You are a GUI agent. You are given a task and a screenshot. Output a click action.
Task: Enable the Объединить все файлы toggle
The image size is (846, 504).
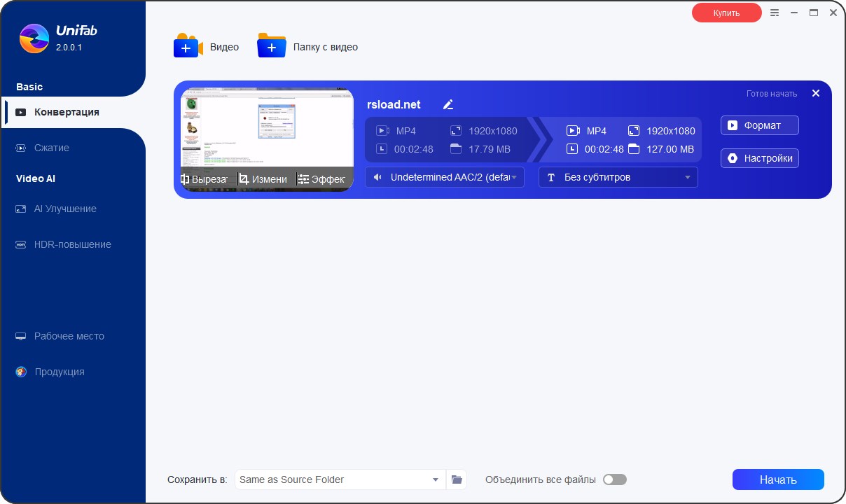(x=614, y=479)
